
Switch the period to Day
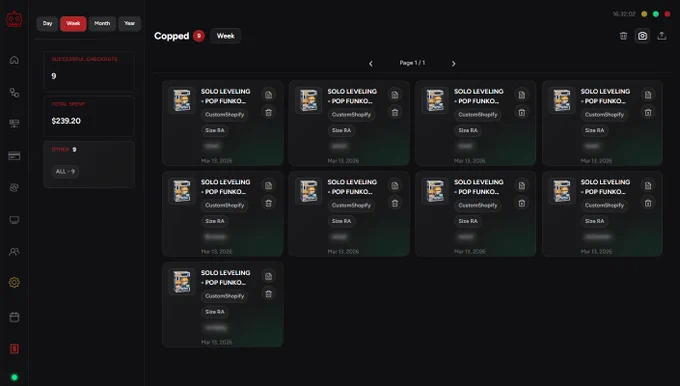pyautogui.click(x=47, y=24)
